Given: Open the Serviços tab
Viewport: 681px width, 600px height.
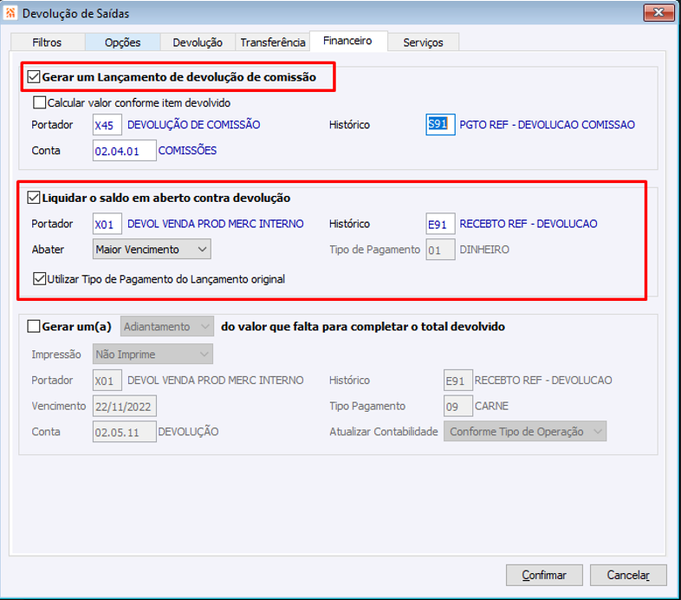Looking at the screenshot, I should [423, 43].
